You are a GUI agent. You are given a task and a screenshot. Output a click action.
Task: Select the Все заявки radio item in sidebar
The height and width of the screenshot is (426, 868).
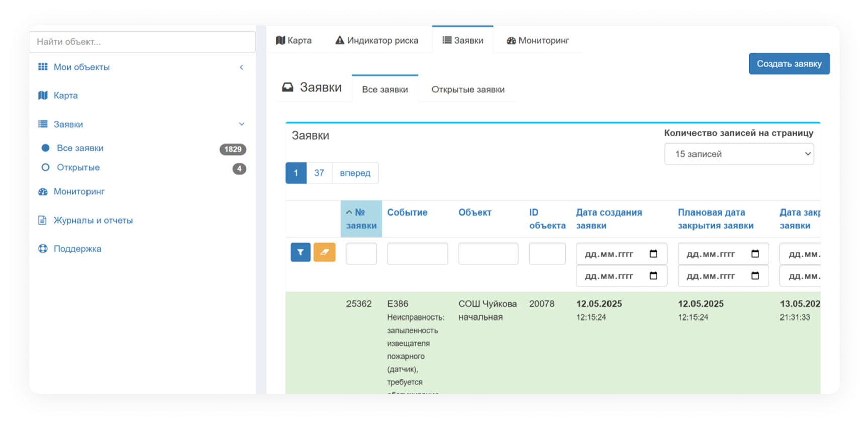click(x=45, y=148)
